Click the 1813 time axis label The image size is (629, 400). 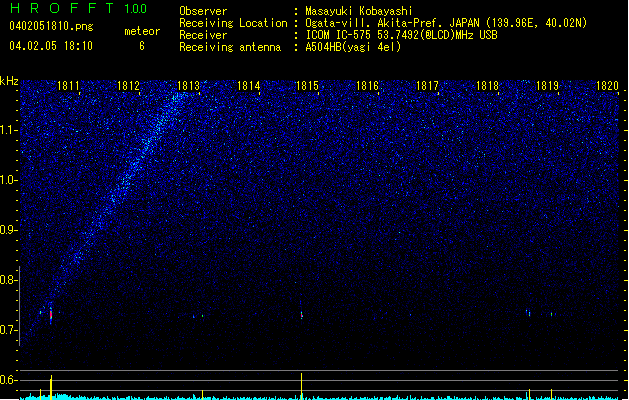pos(188,86)
